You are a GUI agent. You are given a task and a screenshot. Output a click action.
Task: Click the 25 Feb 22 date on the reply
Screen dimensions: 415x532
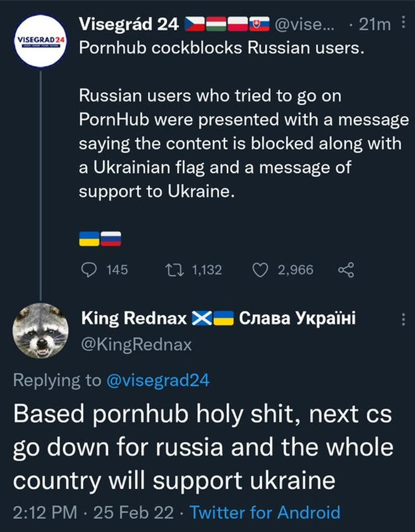point(135,513)
